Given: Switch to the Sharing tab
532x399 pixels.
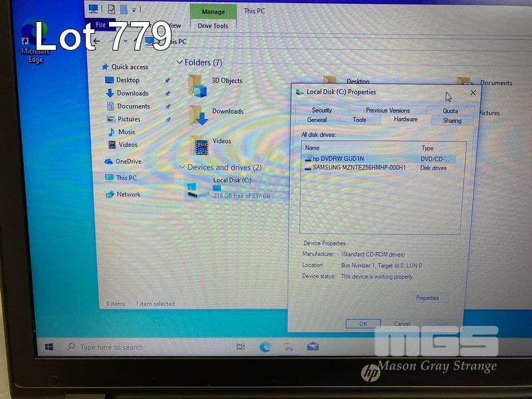Looking at the screenshot, I should click(452, 120).
